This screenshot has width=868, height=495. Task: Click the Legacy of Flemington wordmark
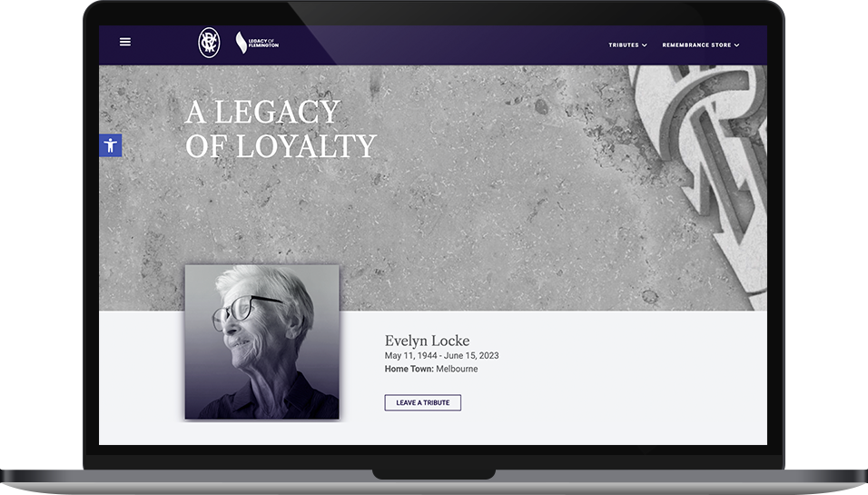pyautogui.click(x=263, y=44)
